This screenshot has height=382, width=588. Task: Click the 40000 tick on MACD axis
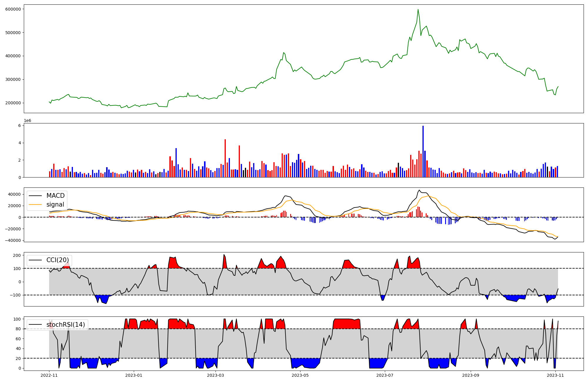[x=14, y=194]
